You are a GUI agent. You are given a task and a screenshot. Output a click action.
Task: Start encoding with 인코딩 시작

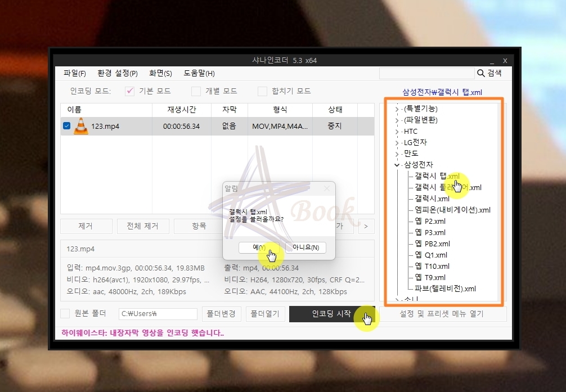coord(332,314)
